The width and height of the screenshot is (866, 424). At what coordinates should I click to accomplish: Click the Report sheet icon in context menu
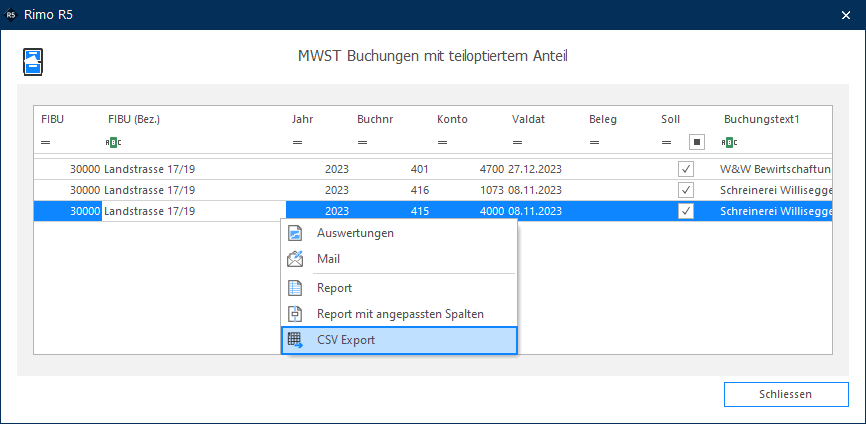[x=295, y=288]
